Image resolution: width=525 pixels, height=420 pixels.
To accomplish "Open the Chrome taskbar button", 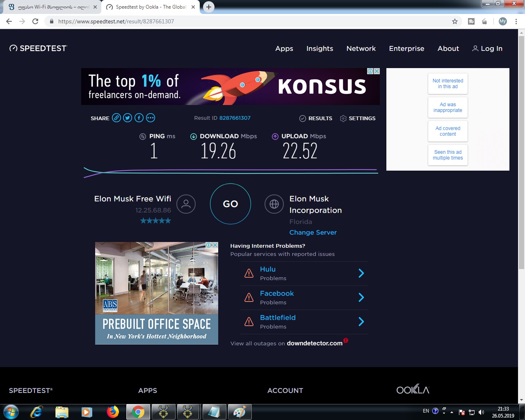I will tap(138, 412).
